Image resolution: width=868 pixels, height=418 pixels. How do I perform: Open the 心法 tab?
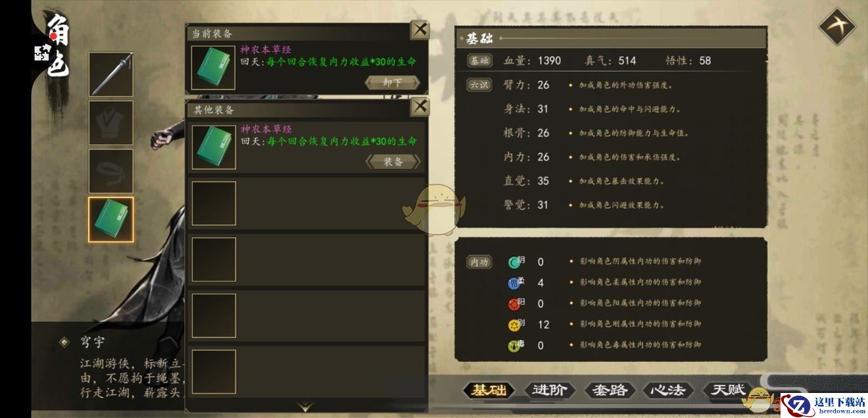coord(667,390)
